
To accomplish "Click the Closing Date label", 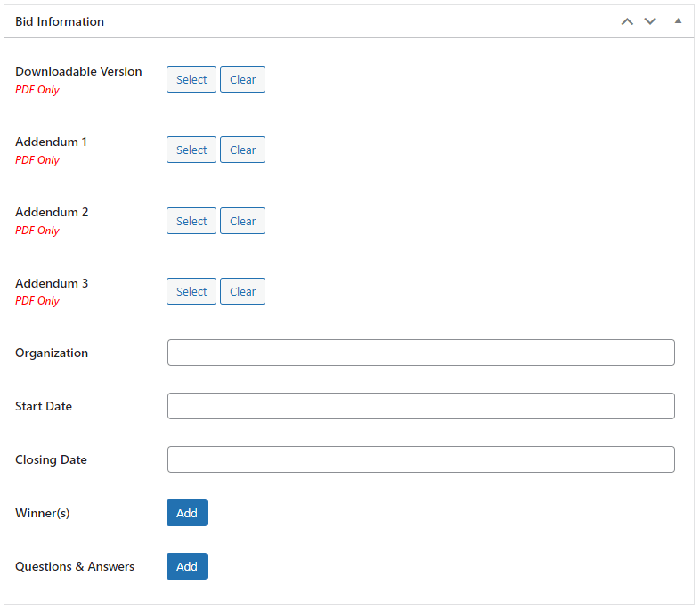I will [x=51, y=459].
